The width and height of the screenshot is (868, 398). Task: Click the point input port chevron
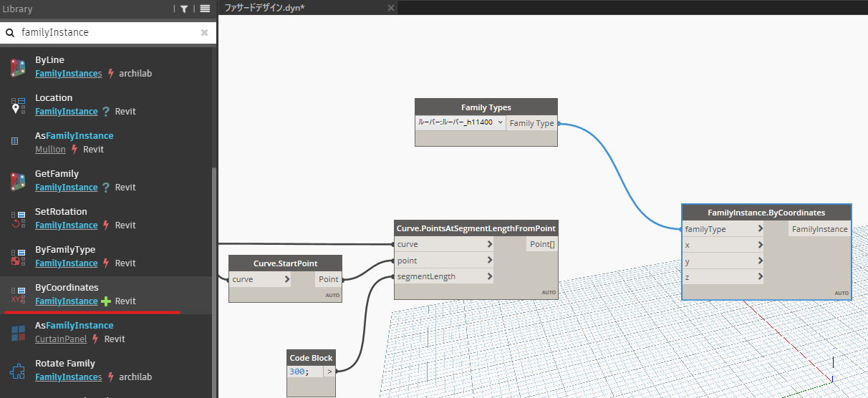pos(490,261)
